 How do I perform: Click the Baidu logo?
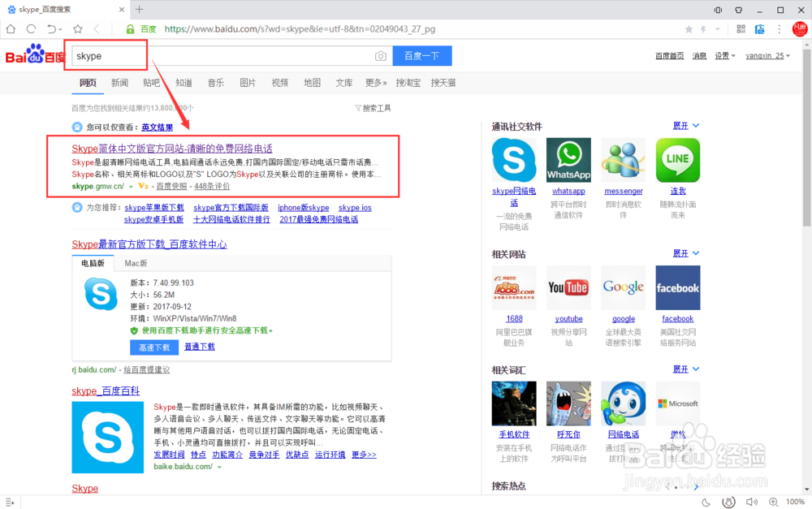coord(35,54)
